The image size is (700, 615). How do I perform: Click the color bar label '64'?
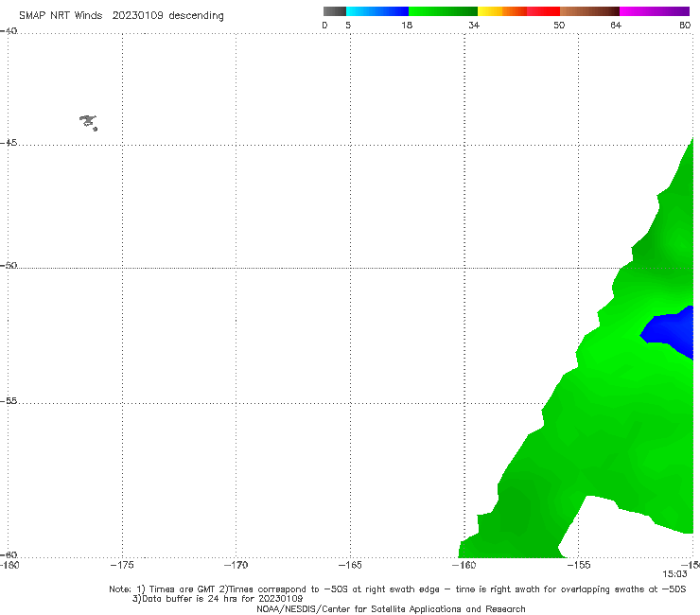(616, 25)
